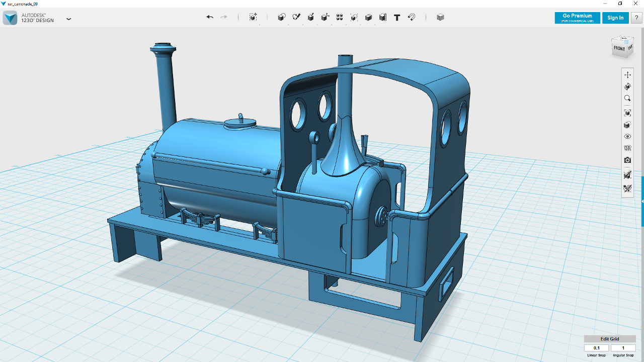The image size is (644, 362).
Task: Open the Combine tools menu
Action: (368, 17)
